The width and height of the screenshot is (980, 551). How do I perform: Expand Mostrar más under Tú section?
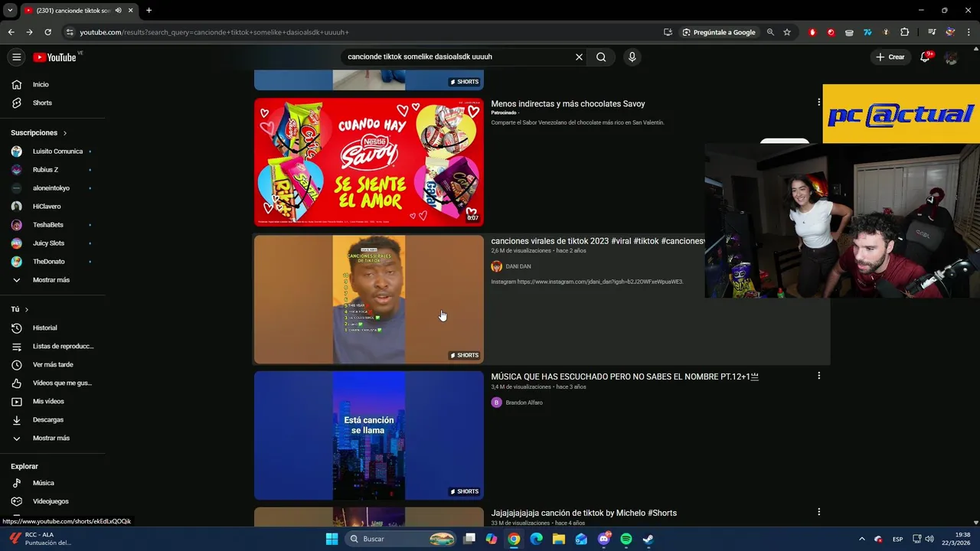53,438
